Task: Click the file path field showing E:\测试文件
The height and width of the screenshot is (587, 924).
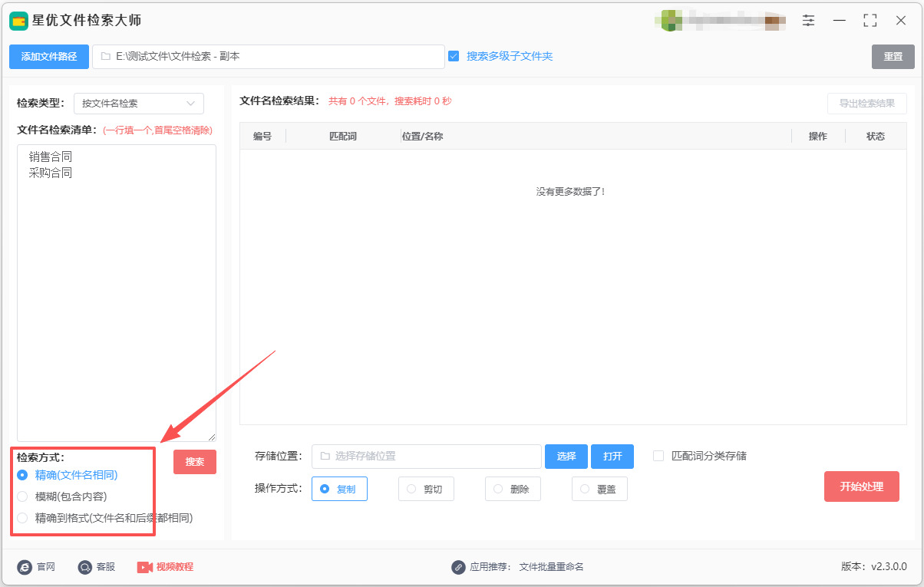Action: 269,57
